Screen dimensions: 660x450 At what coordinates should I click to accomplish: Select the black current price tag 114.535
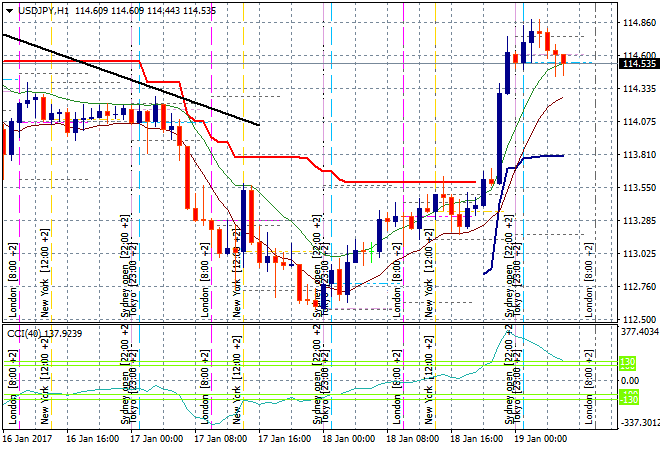click(x=639, y=64)
